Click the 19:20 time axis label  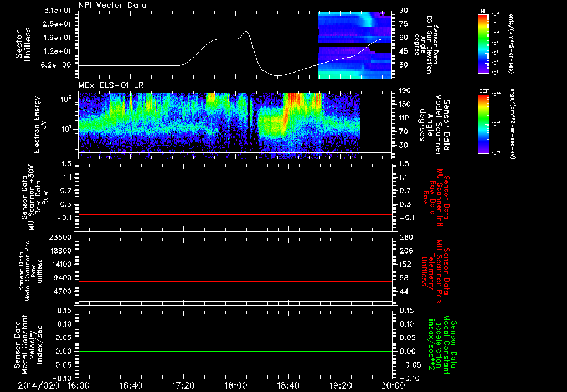pyautogui.click(x=341, y=385)
